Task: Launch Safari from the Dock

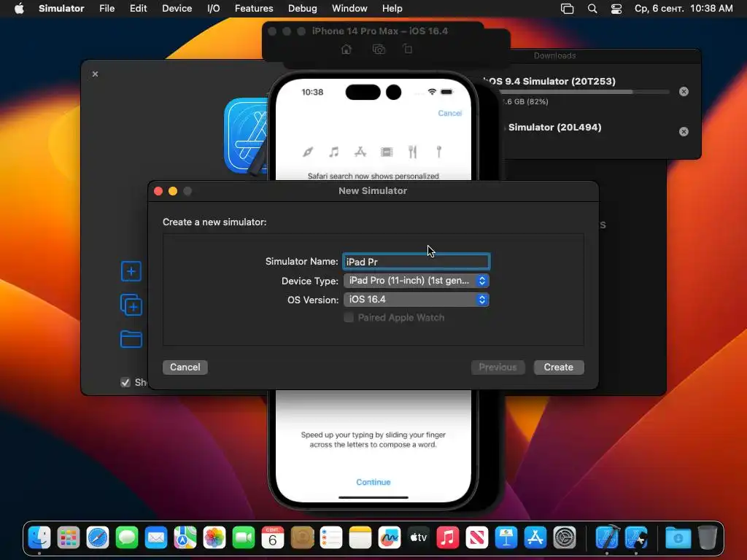Action: tap(98, 538)
